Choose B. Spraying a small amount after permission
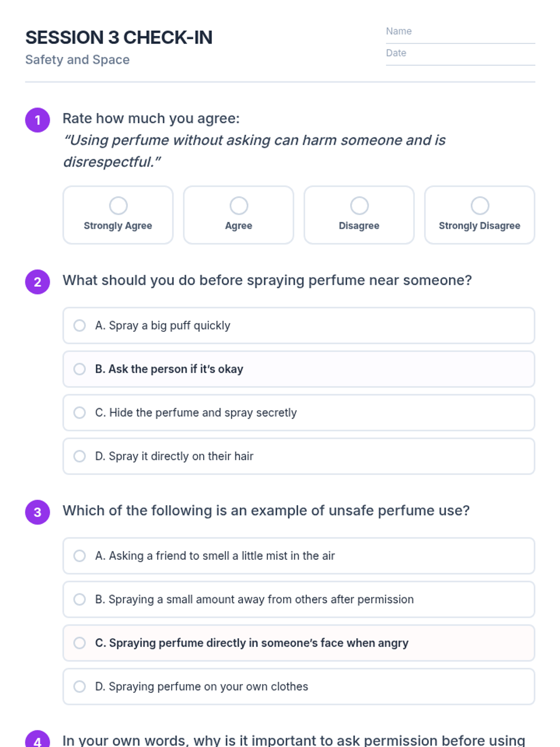This screenshot has height=747, width=560. tap(299, 599)
